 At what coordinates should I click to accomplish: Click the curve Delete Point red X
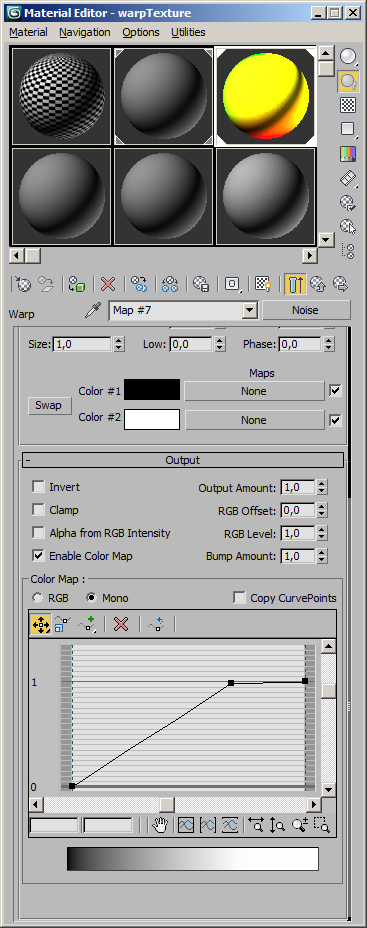(x=121, y=624)
